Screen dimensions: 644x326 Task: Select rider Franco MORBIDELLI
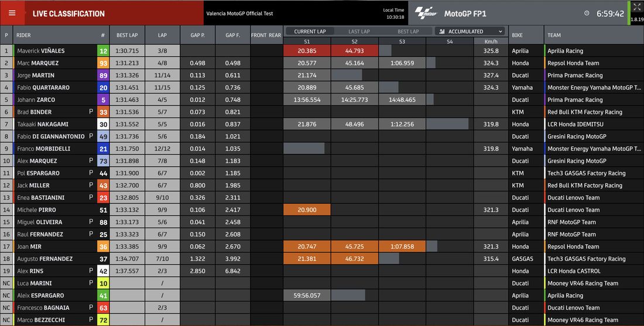tap(43, 149)
